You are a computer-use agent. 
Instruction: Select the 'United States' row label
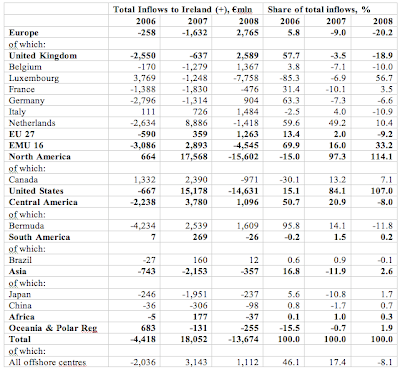coord(36,191)
